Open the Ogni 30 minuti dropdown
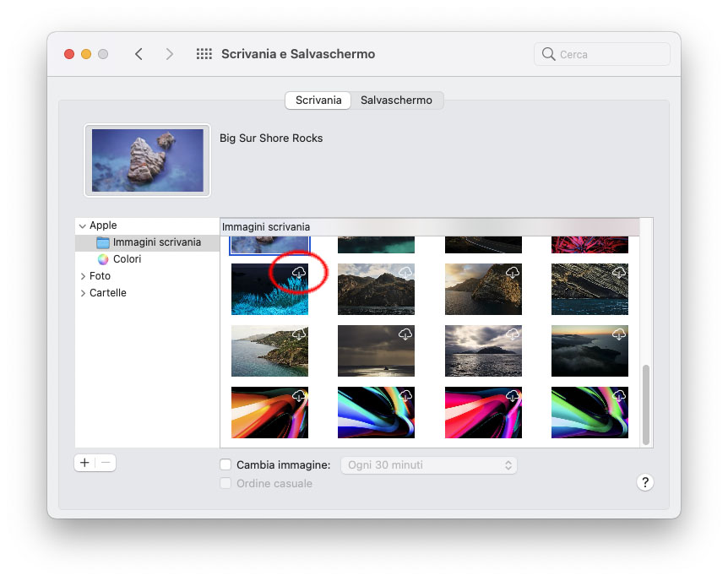Screen dimensions: 728x581 428,464
